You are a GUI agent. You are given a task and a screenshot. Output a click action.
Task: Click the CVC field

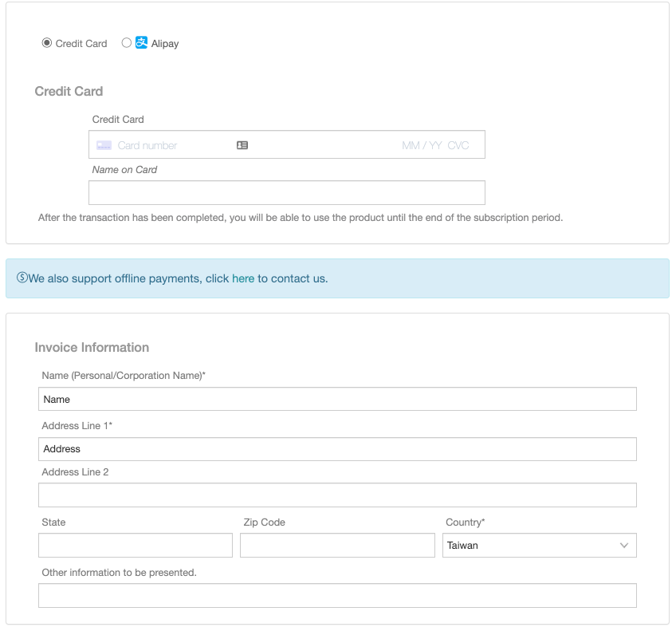click(x=458, y=145)
